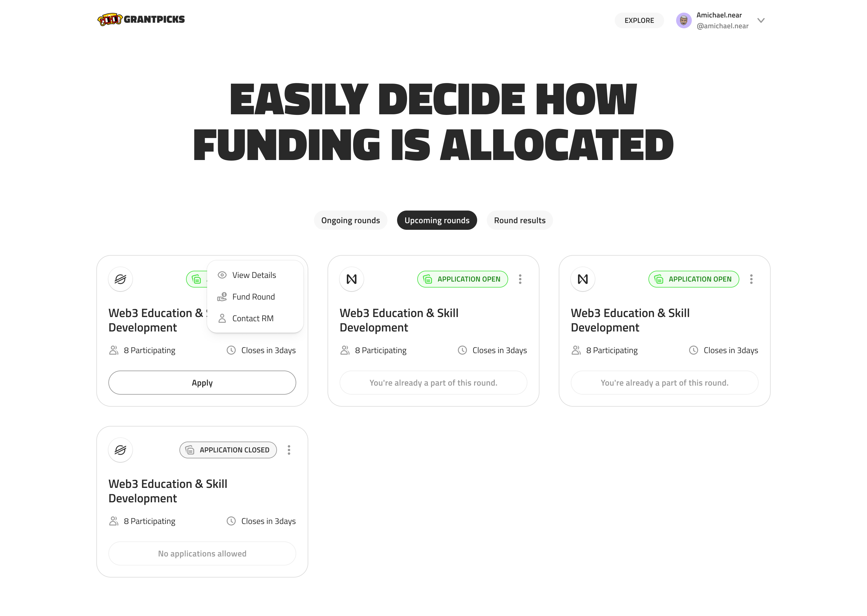
Task: Click NEAR logo icon on third card
Action: (x=583, y=279)
